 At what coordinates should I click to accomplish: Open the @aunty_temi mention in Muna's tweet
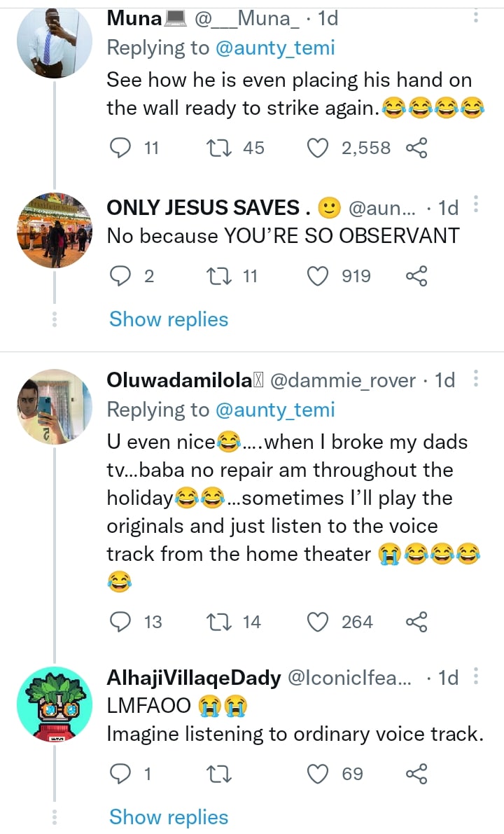click(274, 48)
